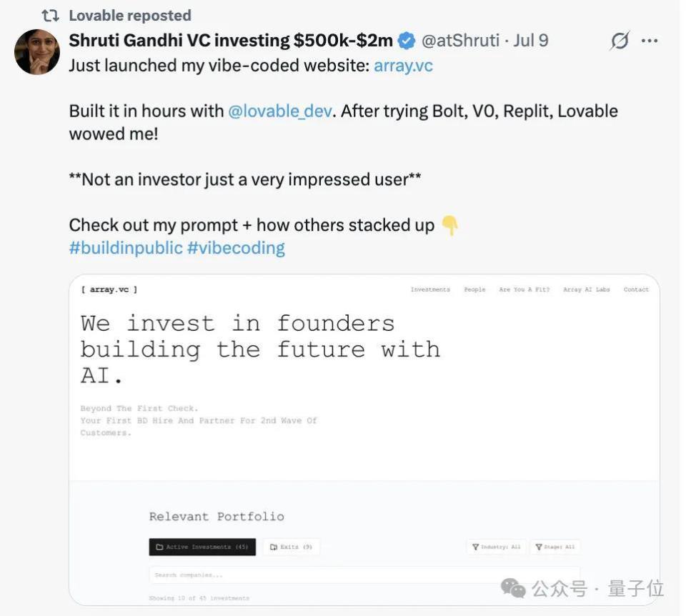Select the Active Investments (45) tab
This screenshot has height=616, width=686.
(x=202, y=547)
